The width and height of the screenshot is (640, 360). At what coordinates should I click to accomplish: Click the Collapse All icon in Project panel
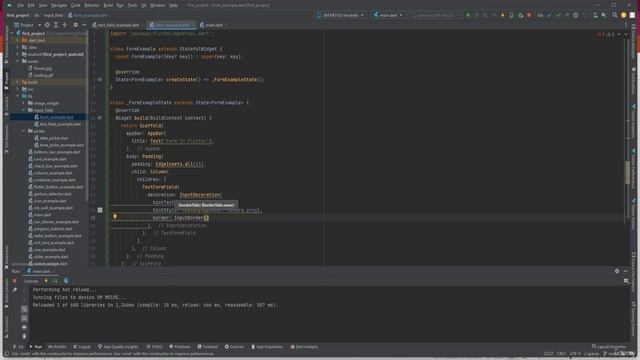64,25
